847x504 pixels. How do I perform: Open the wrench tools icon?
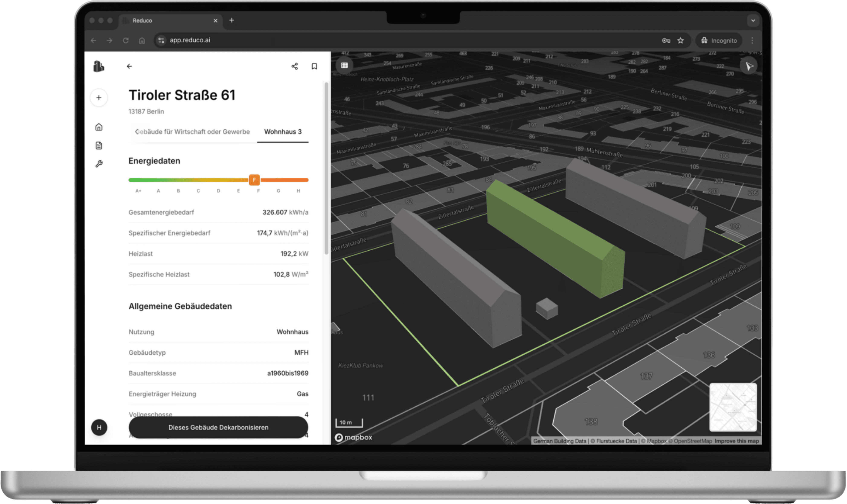pyautogui.click(x=99, y=164)
